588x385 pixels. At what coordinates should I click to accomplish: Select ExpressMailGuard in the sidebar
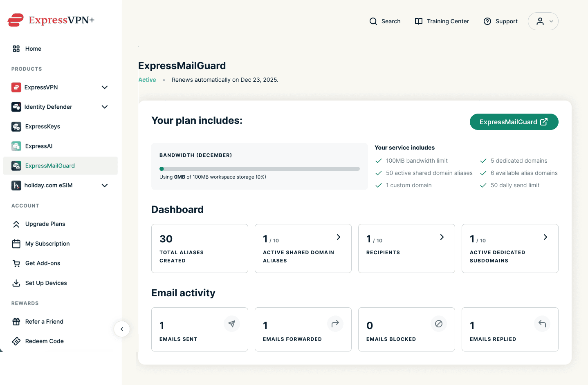[61, 166]
